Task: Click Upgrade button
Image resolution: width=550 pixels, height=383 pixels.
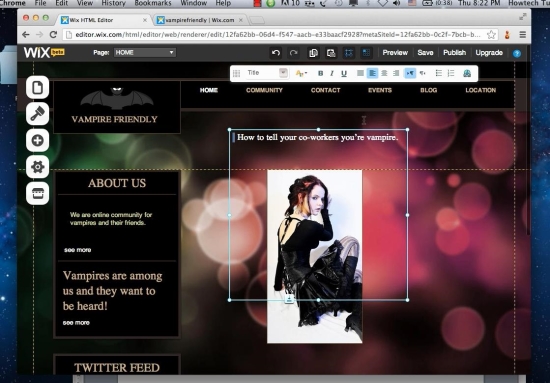Action: click(x=489, y=53)
